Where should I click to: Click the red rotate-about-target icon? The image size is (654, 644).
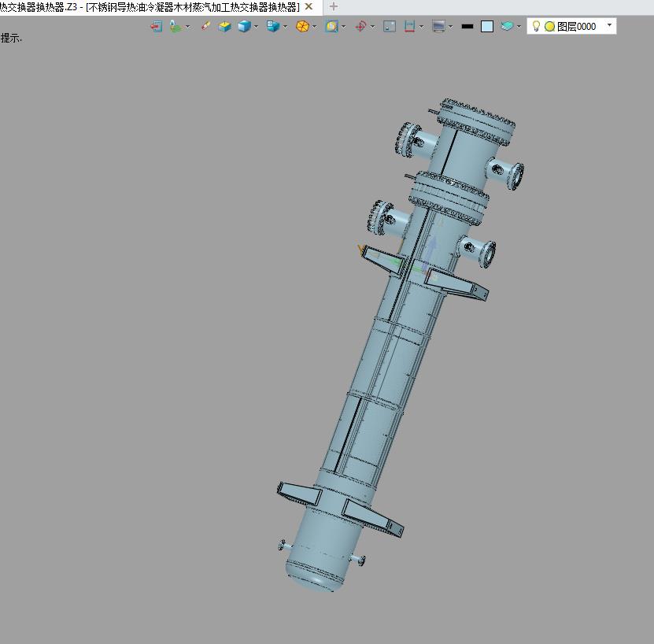pos(360,27)
